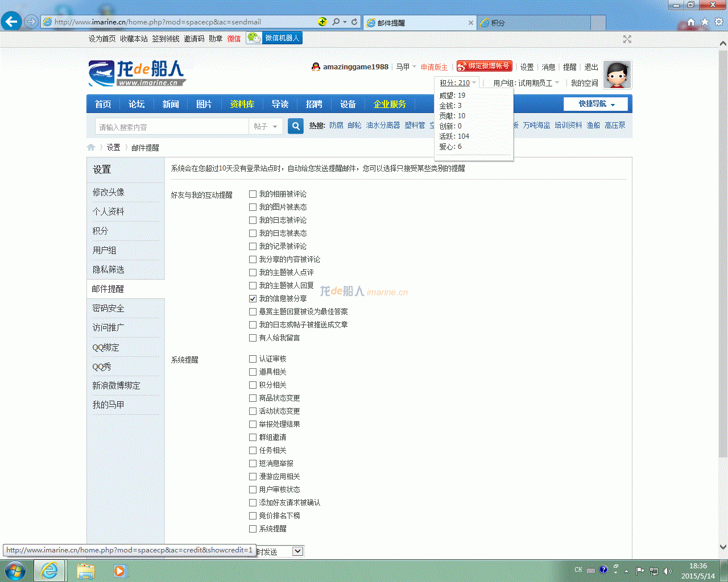Enable 系统提醒 checkbox at the bottom
728x582 pixels.
click(x=253, y=529)
